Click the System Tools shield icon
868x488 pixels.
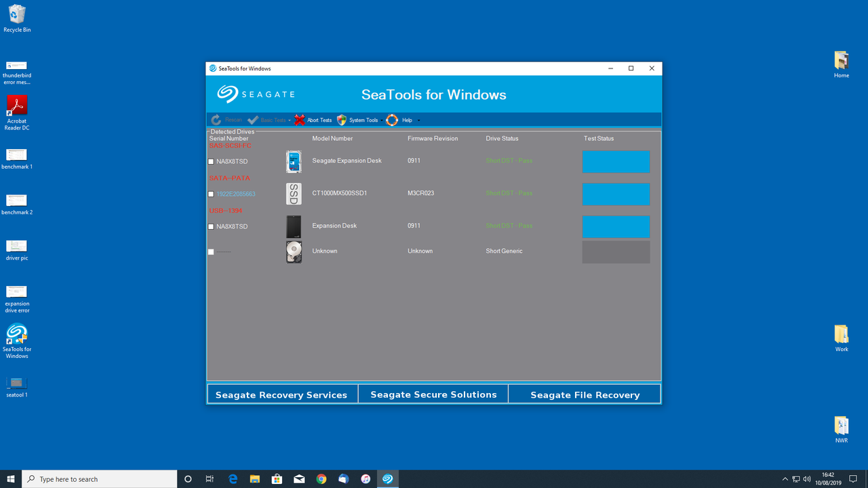(x=342, y=120)
